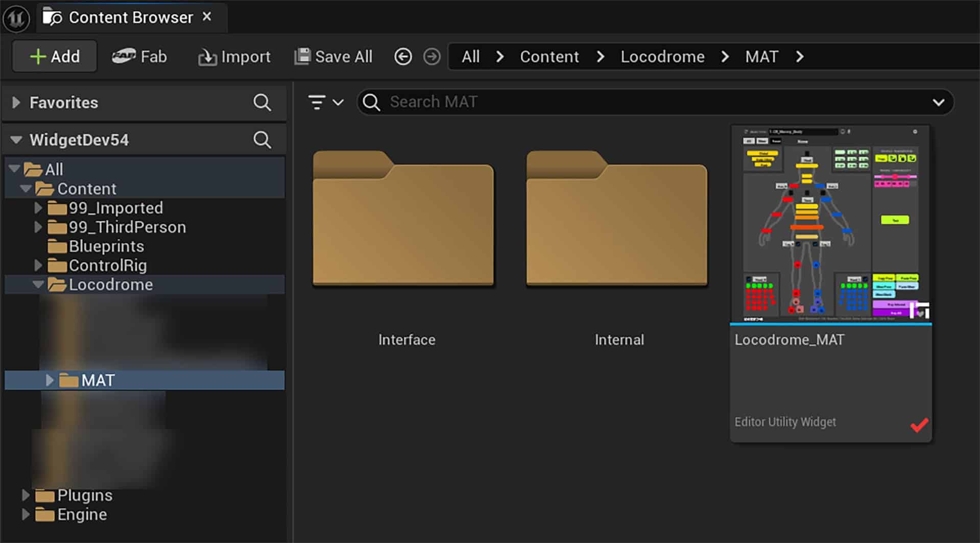The image size is (980, 543).
Task: Select the Locodrome_MAT widget thumbnail
Action: coord(830,225)
